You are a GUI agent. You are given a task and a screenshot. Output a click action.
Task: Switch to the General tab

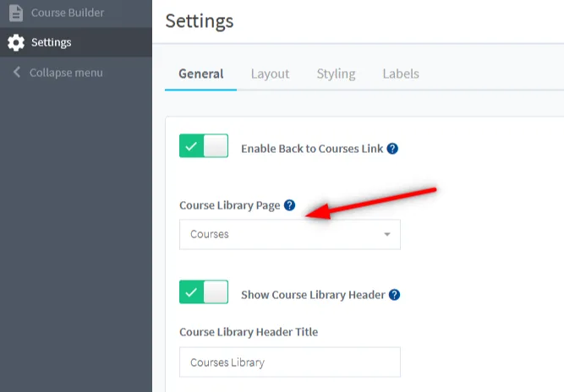201,73
